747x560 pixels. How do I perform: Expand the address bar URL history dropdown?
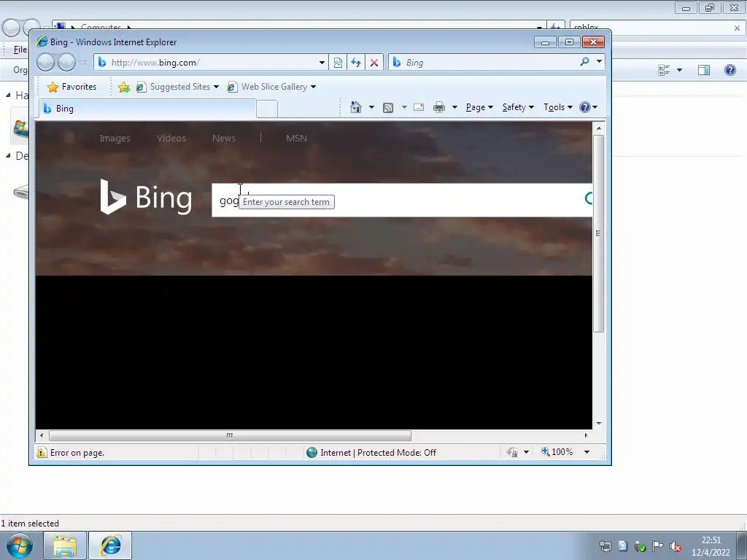(322, 63)
